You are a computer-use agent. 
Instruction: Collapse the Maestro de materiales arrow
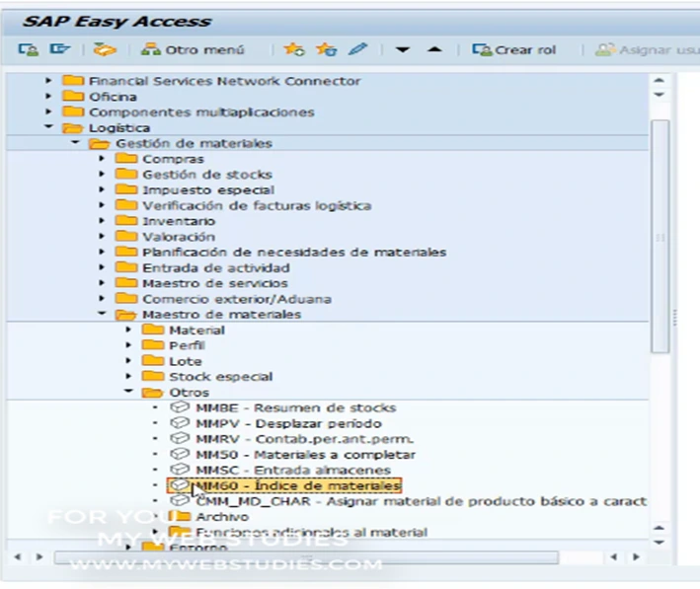(102, 314)
